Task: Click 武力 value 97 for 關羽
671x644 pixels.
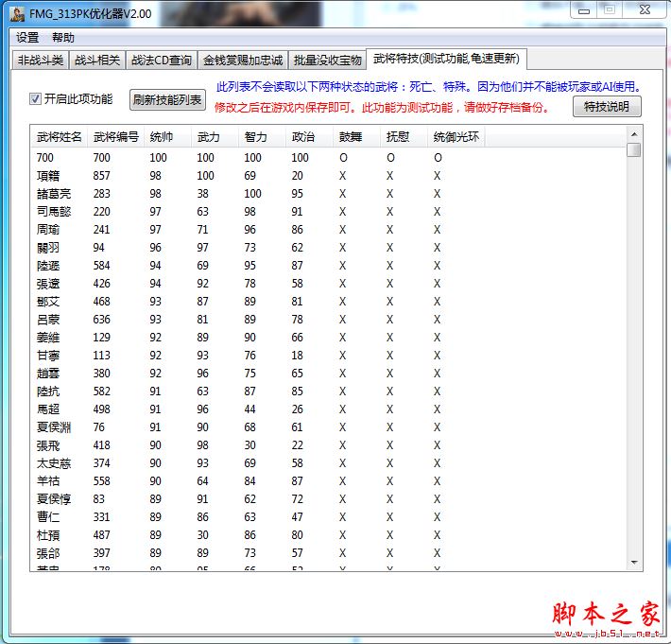Action: coord(202,248)
